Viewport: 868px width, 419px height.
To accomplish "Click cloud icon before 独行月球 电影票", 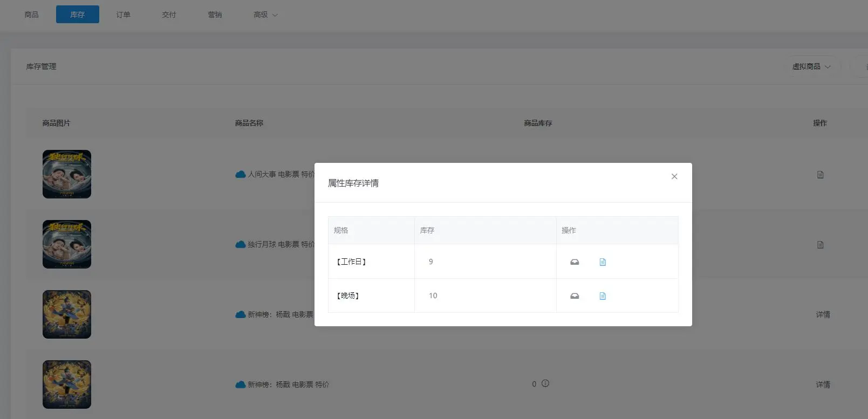I will (241, 244).
